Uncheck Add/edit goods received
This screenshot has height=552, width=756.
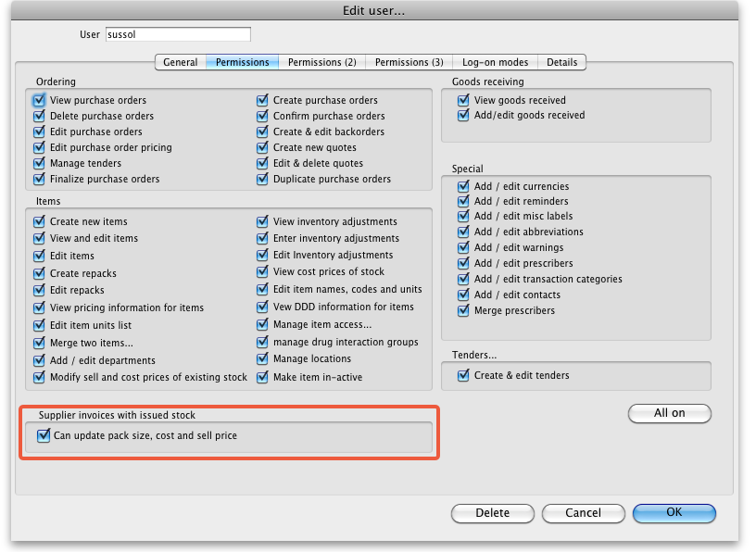tap(463, 116)
